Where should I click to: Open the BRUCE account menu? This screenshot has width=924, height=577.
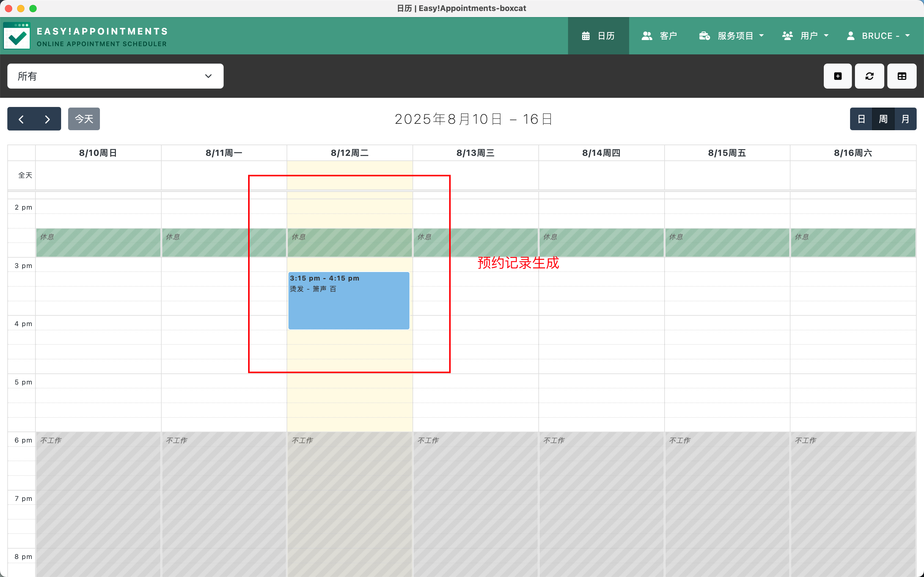click(878, 36)
